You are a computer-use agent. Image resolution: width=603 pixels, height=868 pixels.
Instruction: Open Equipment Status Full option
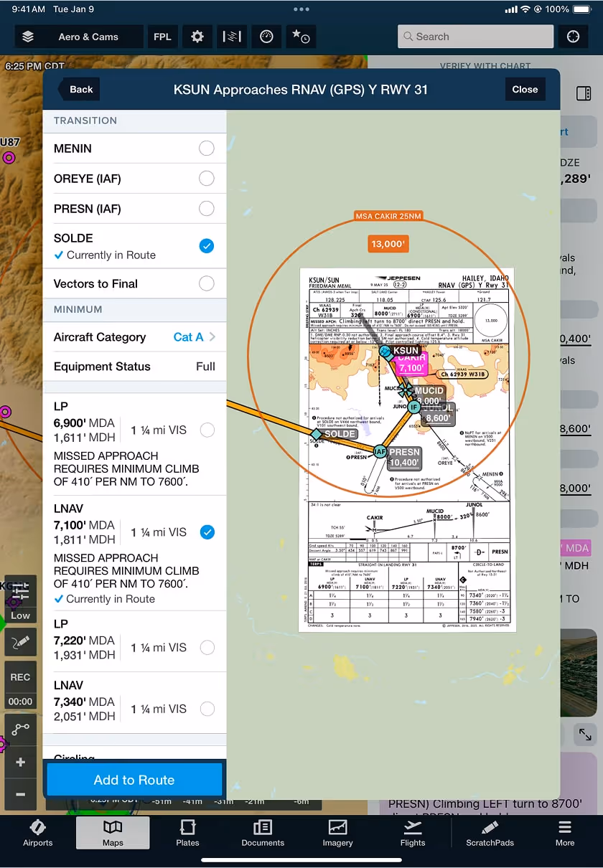click(x=134, y=367)
